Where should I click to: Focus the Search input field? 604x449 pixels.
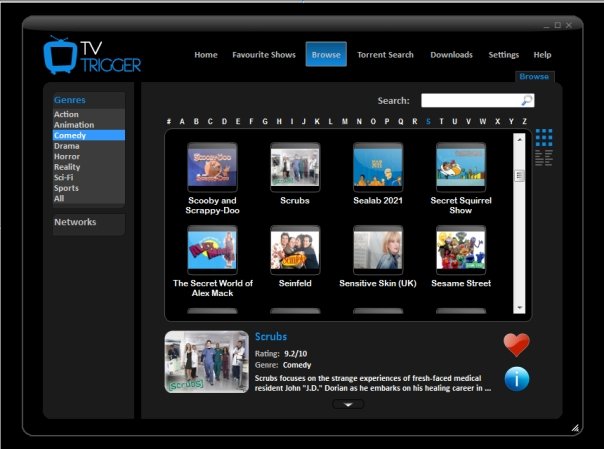[x=477, y=101]
